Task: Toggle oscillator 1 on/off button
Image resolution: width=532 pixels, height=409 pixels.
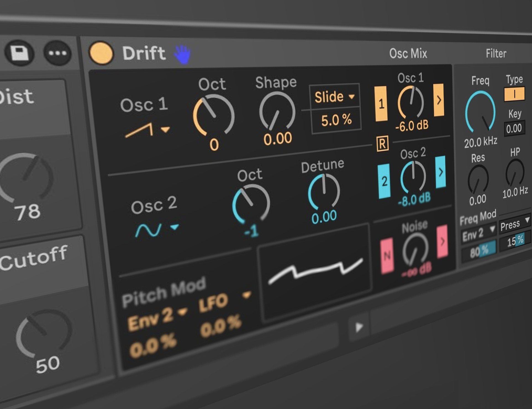Action: pyautogui.click(x=381, y=103)
